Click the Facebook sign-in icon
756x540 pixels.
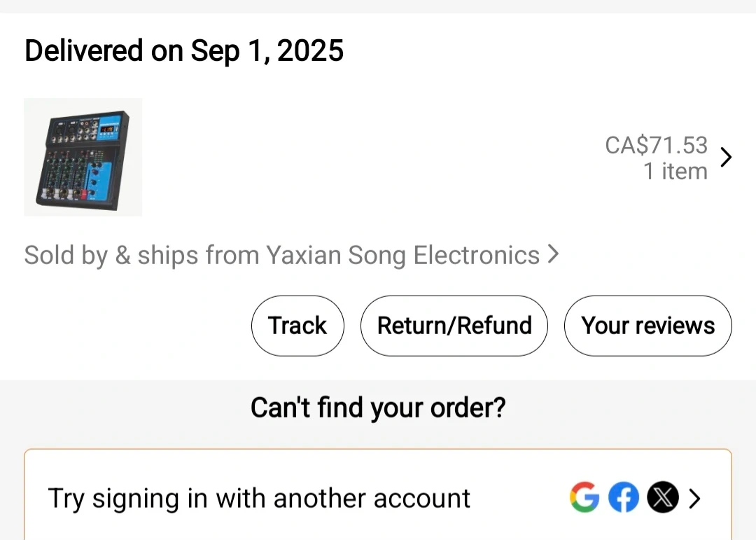623,498
